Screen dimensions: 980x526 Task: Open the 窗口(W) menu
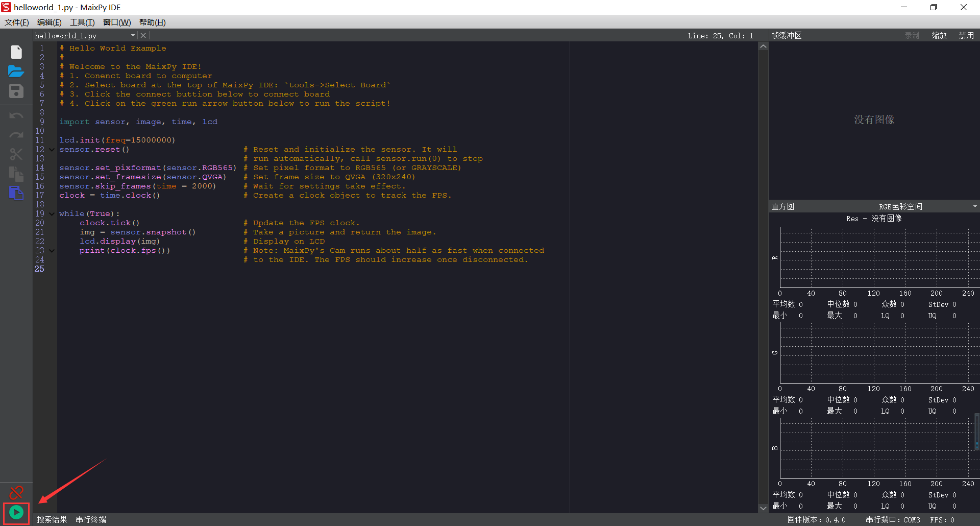117,22
